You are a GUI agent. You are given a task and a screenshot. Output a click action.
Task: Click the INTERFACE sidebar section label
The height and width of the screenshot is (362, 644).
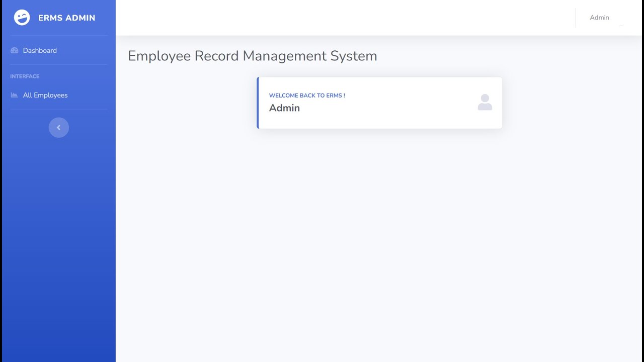point(25,76)
